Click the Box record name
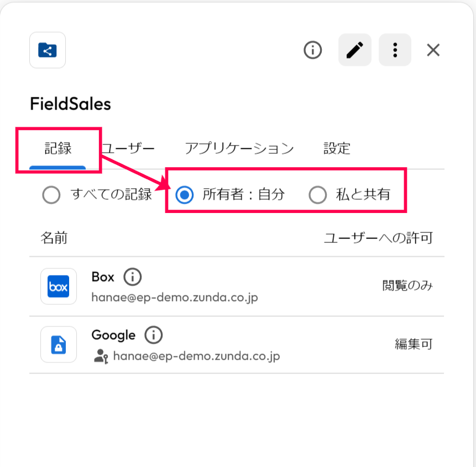Image resolution: width=476 pixels, height=467 pixels. (103, 277)
